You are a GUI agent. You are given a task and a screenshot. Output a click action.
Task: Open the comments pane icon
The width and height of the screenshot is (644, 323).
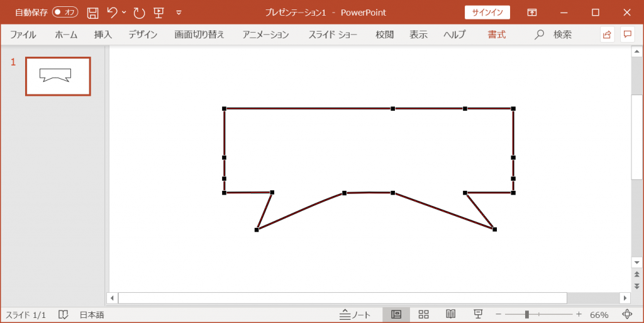click(x=627, y=35)
